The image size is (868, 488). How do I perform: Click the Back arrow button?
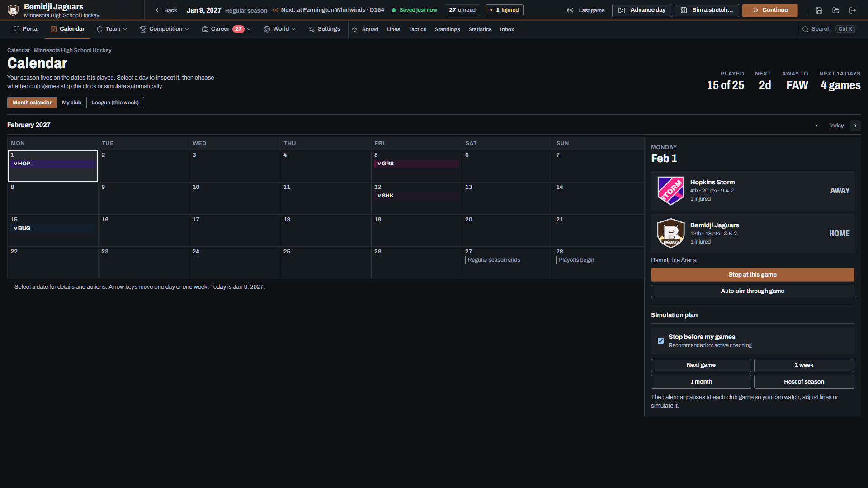[x=166, y=10]
